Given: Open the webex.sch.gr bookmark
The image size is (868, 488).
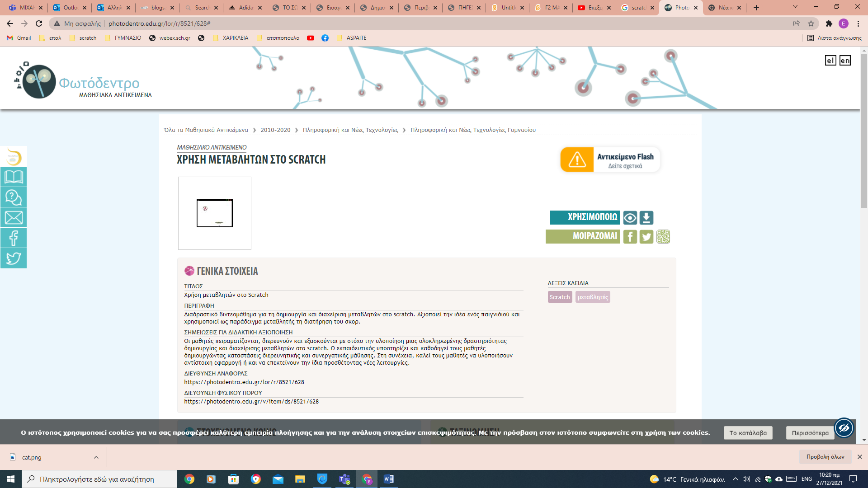Looking at the screenshot, I should tap(170, 38).
